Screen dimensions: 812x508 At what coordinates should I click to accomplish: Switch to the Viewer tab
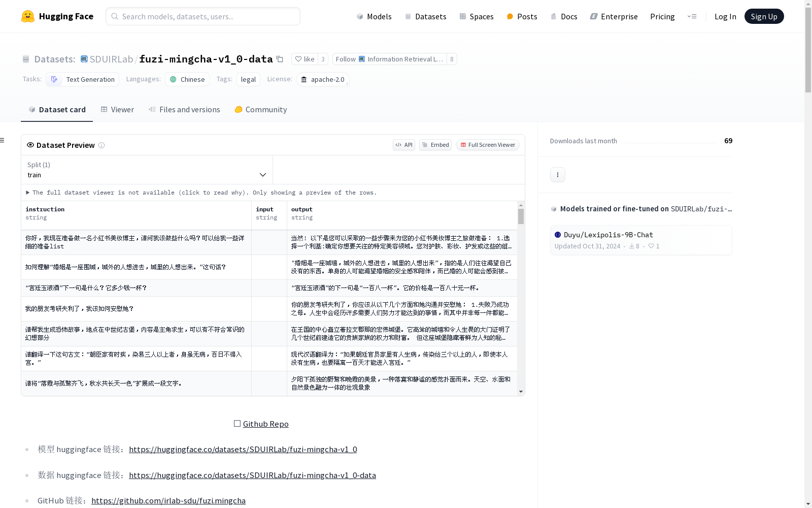pos(117,110)
